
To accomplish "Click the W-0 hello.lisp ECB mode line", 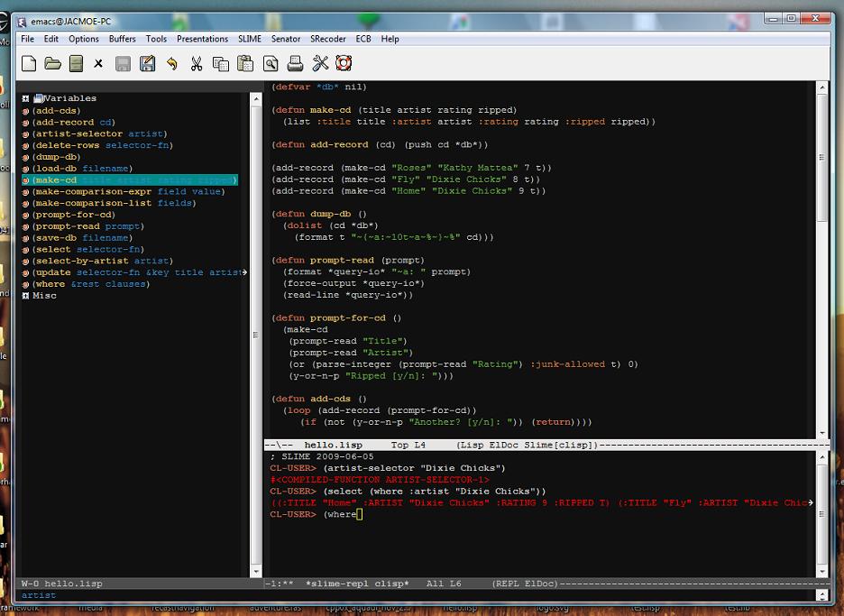I will tap(62, 584).
